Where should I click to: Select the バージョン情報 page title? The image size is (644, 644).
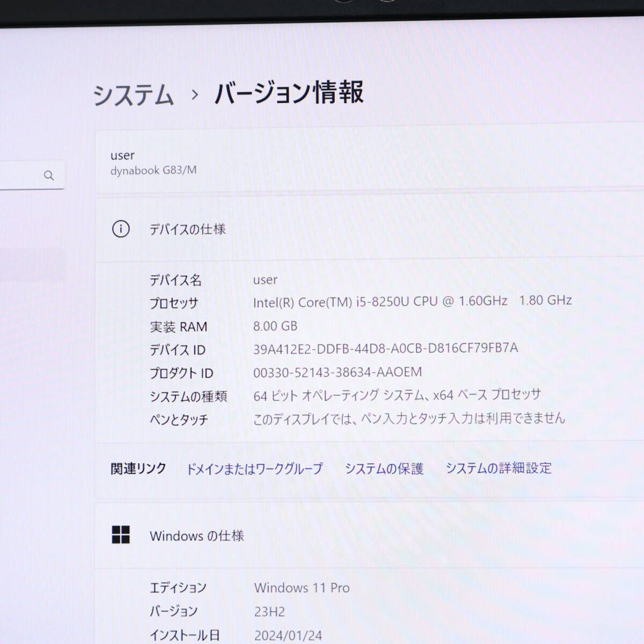point(289,92)
